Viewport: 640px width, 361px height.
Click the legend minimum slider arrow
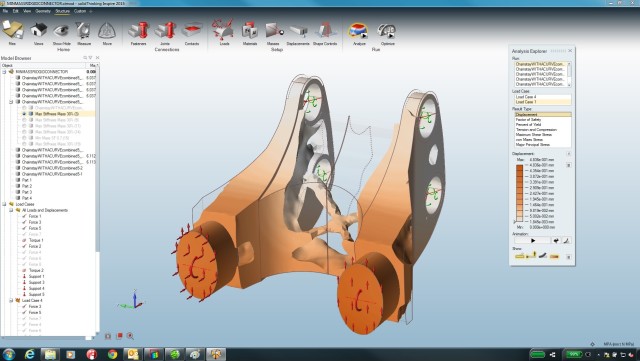[x=515, y=222]
